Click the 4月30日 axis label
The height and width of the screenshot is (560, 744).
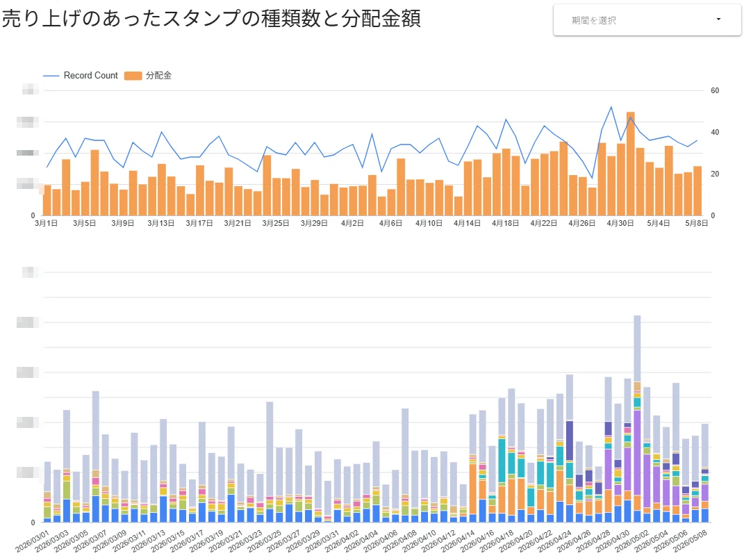(x=620, y=223)
